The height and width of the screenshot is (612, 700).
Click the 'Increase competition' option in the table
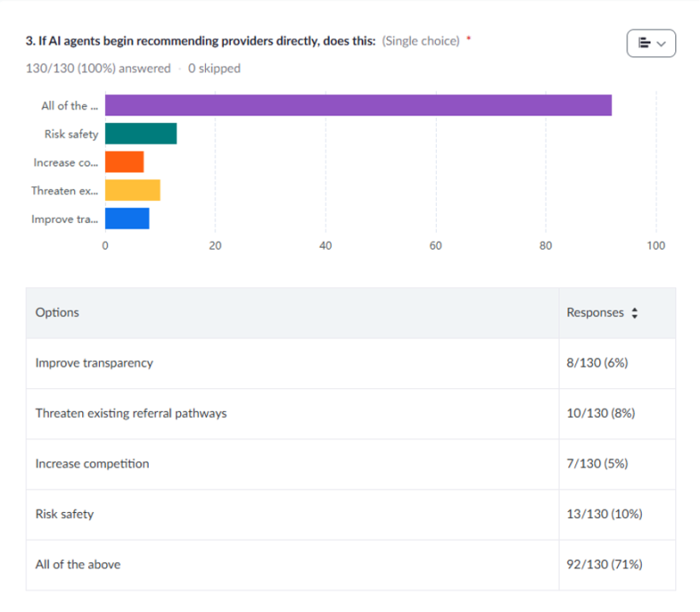(x=92, y=464)
